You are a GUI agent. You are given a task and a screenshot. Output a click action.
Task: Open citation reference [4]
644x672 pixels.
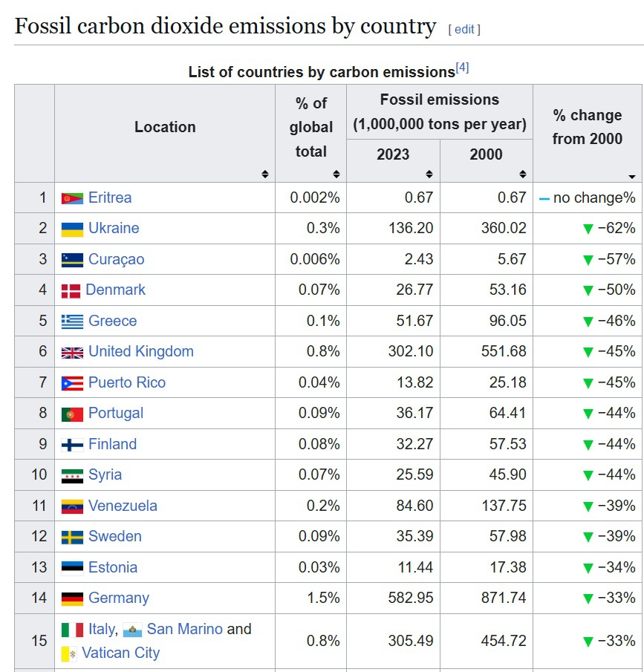(x=463, y=68)
